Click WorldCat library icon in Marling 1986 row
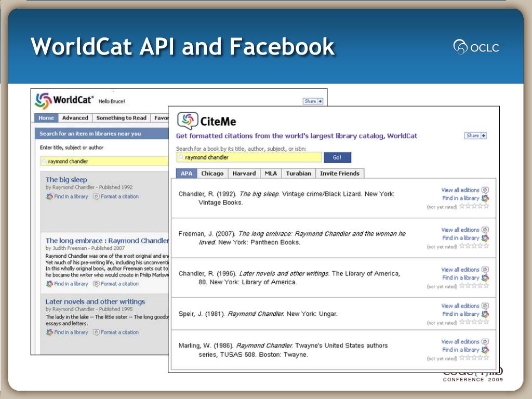Image resolution: width=532 pixels, height=399 pixels. point(485,350)
